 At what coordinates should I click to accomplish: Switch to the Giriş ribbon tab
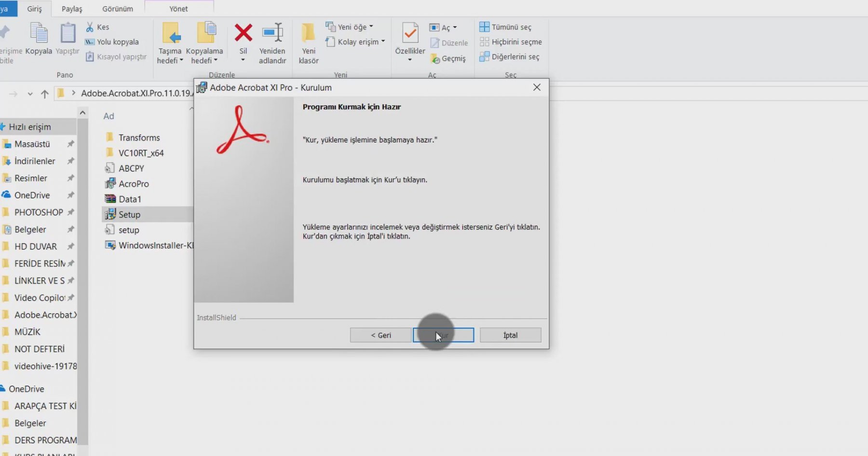click(x=34, y=9)
